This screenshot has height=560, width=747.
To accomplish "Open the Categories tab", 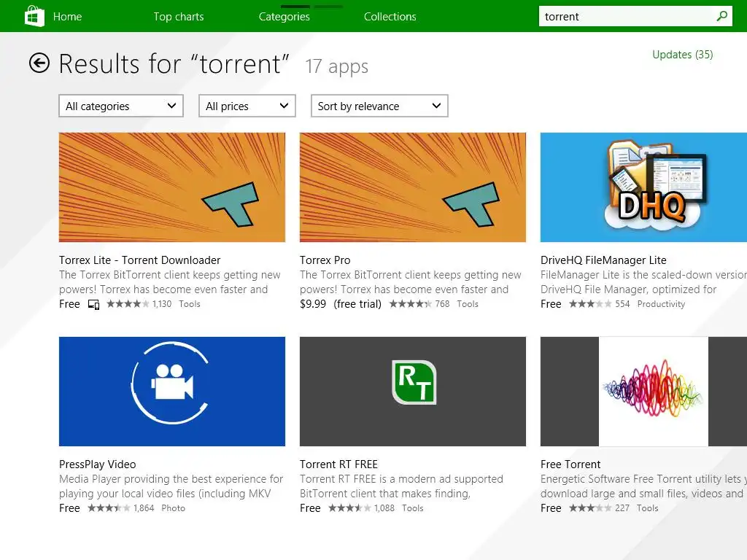I will coord(285,17).
